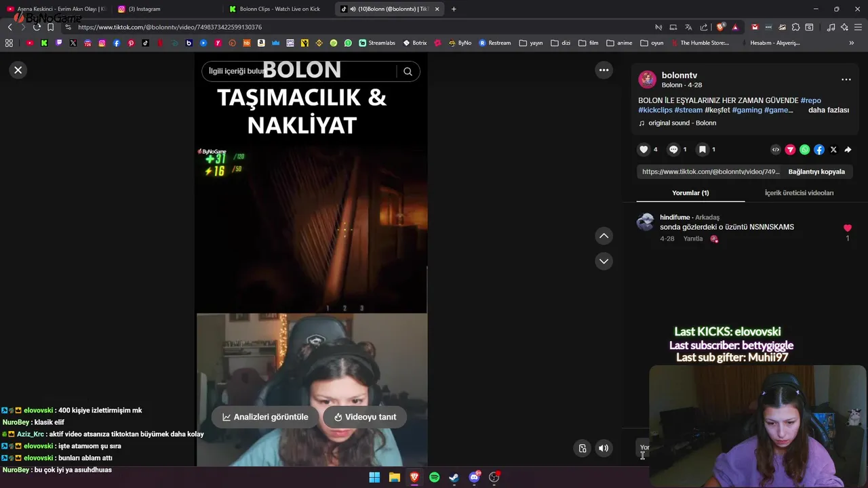Toggle the auto-scroll icon beside the speaker
The width and height of the screenshot is (868, 488).
tap(582, 448)
